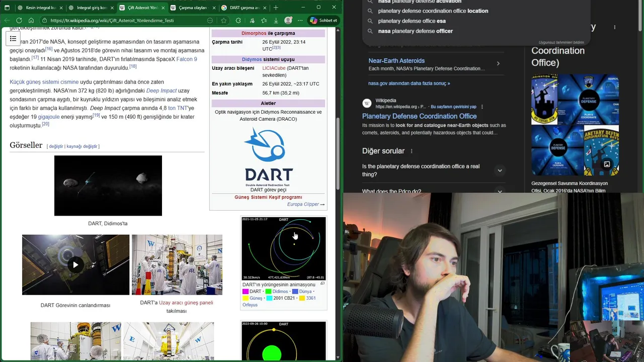The width and height of the screenshot is (644, 362).
Task: Open kaynağı değiştir for Görseller
Action: 82,146
